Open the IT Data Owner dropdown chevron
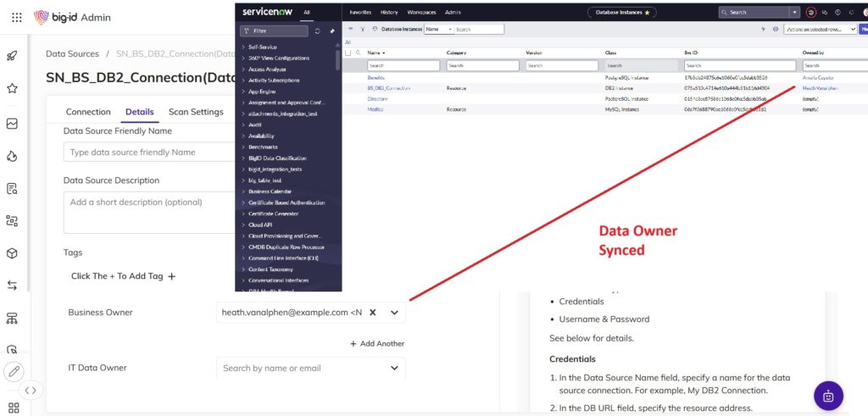This screenshot has width=868, height=416. point(394,368)
